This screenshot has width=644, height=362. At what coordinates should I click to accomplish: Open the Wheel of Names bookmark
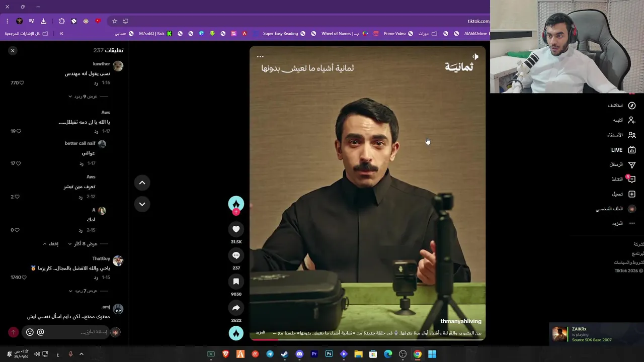point(345,34)
